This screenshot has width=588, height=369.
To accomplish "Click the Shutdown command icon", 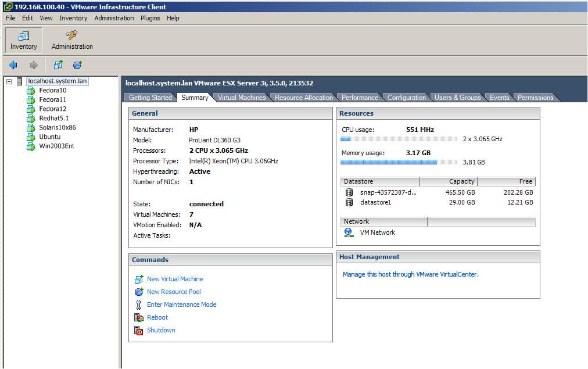I will [x=139, y=331].
